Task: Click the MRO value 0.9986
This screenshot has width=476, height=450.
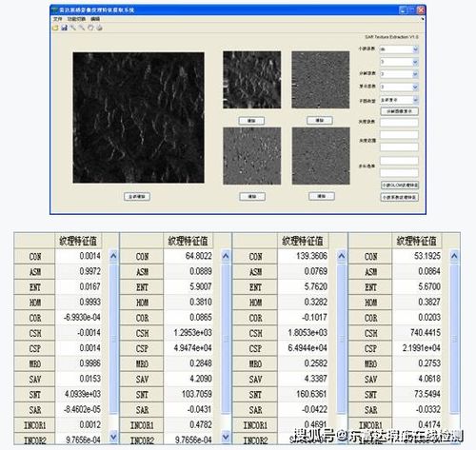Action: point(89,363)
